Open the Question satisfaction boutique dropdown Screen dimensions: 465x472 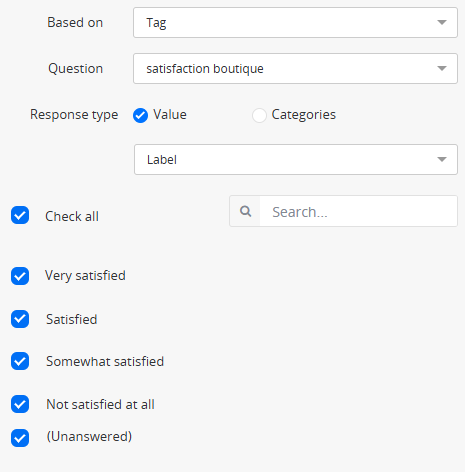click(x=295, y=68)
